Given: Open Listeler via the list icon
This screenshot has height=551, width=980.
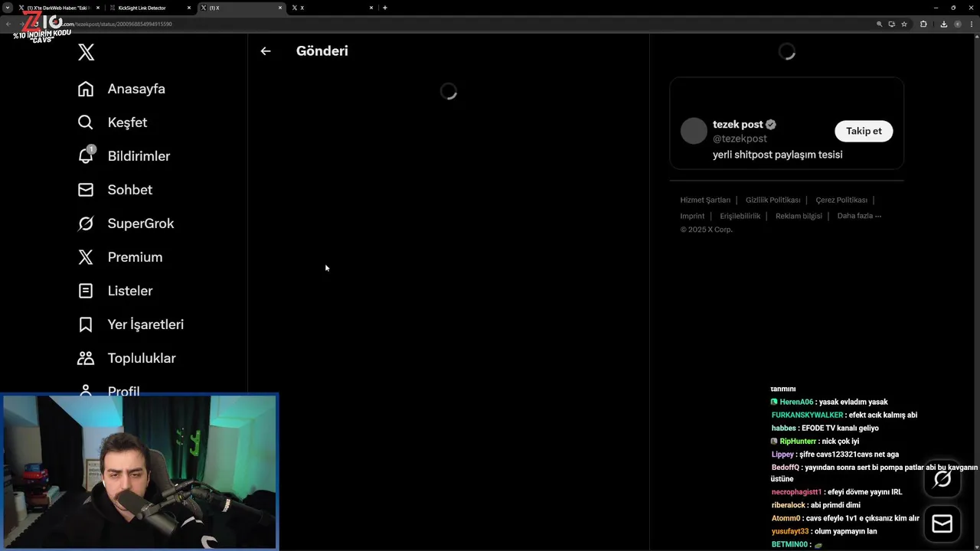Looking at the screenshot, I should point(86,291).
